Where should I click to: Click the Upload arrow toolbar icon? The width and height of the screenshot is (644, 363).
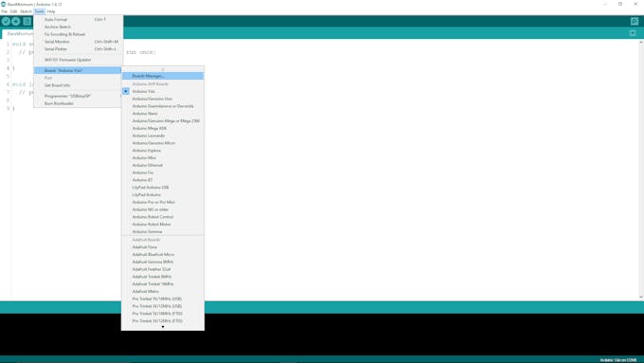click(15, 22)
